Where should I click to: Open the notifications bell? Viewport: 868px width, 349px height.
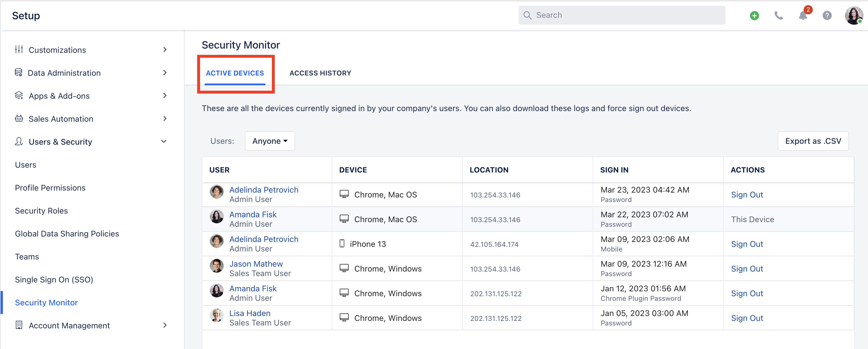click(x=803, y=15)
